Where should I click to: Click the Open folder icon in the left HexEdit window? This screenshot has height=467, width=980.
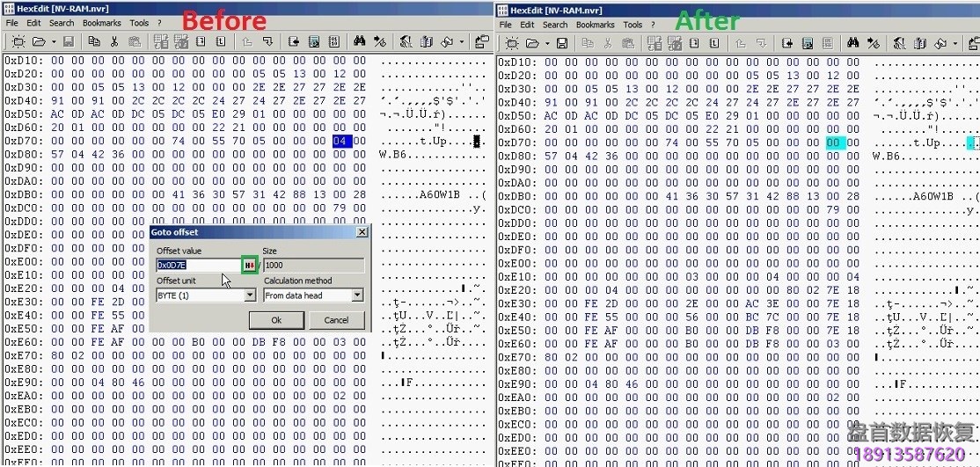coord(38,41)
